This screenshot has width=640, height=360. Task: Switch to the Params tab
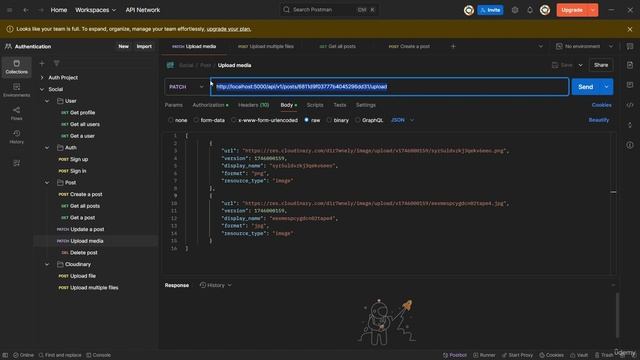point(173,105)
